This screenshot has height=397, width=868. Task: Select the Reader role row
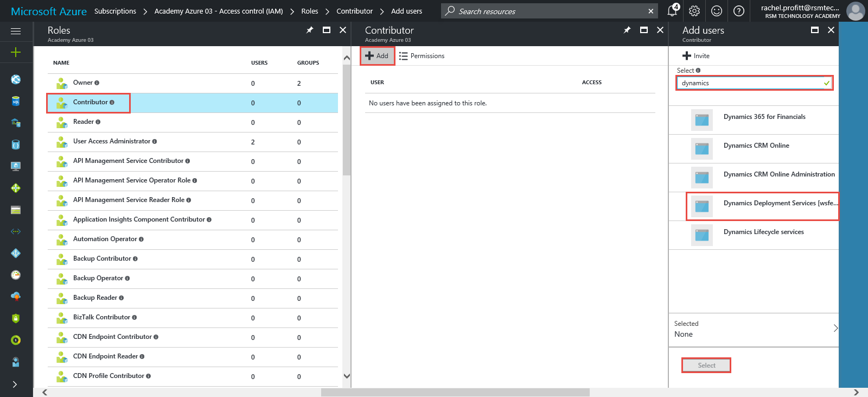click(x=193, y=122)
